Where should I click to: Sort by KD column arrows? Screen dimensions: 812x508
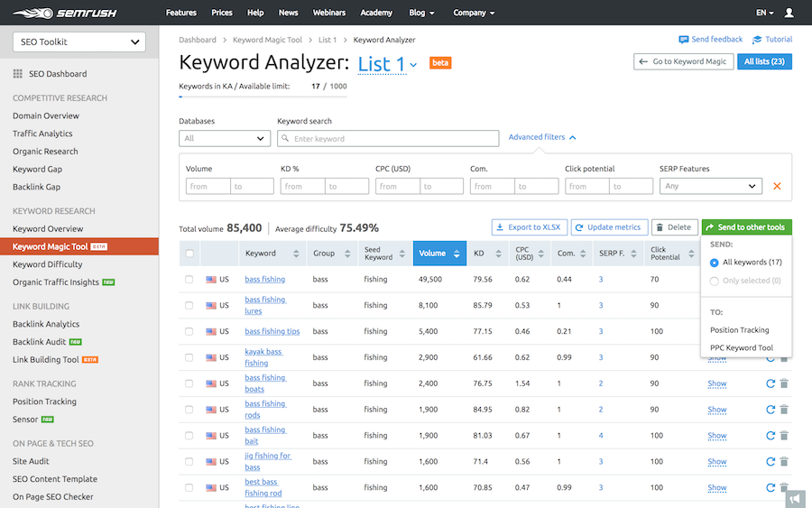click(x=498, y=254)
